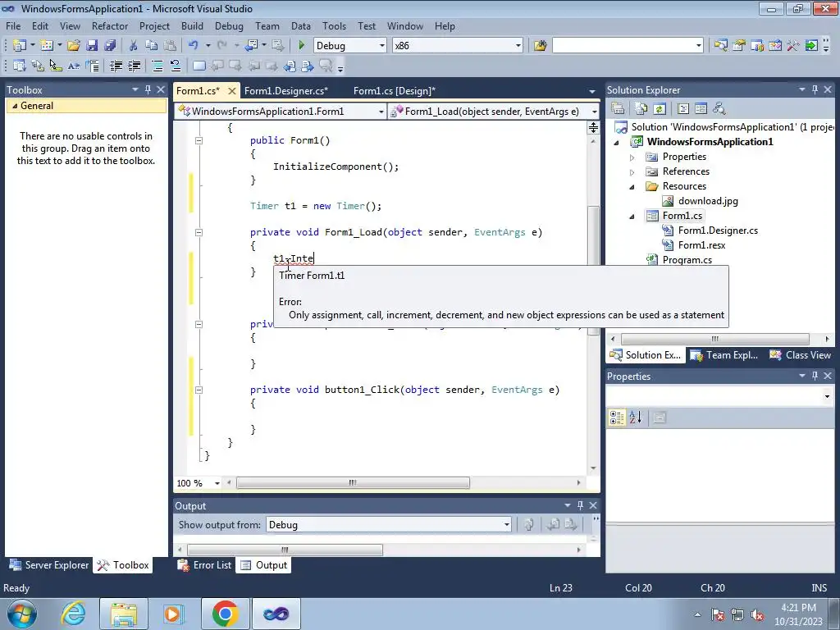Collapse the button1_Click method outline box
The height and width of the screenshot is (630, 840).
pyautogui.click(x=199, y=390)
